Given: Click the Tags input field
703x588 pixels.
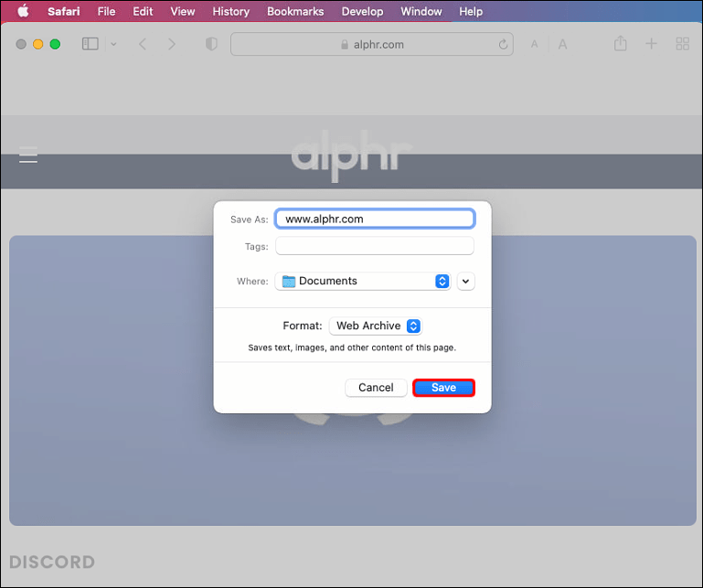Looking at the screenshot, I should click(x=375, y=246).
